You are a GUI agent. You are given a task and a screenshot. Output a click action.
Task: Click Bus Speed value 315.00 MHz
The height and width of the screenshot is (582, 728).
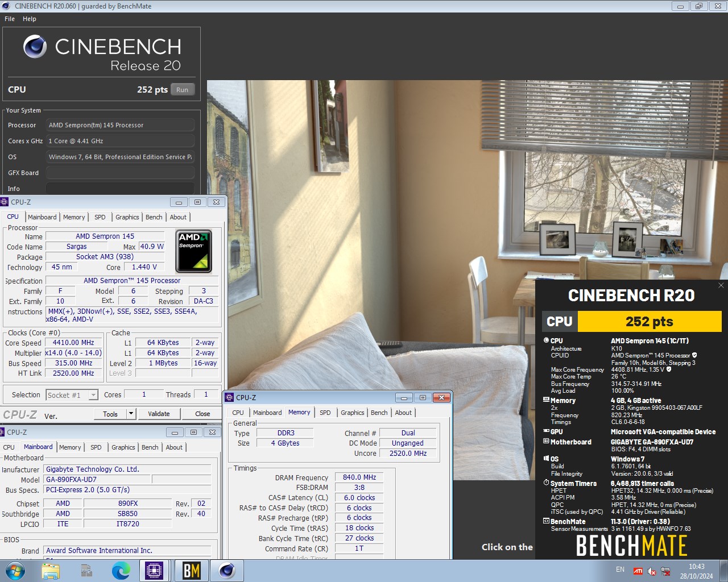tap(73, 363)
